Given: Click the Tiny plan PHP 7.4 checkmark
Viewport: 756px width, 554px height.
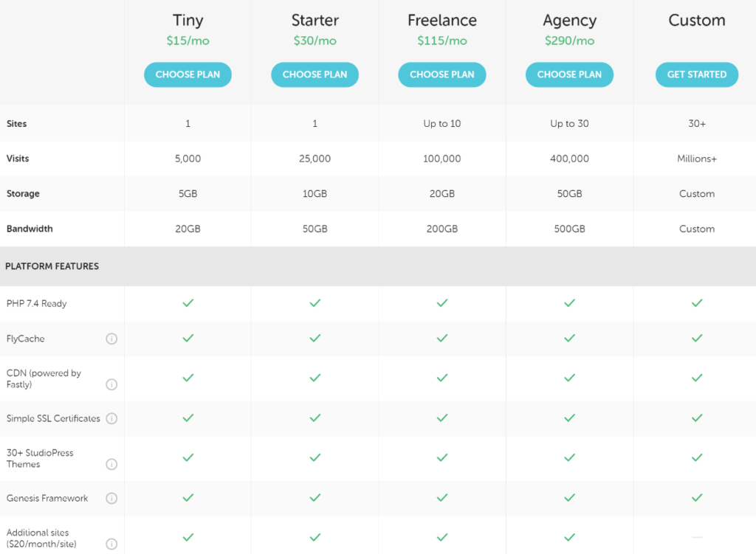Looking at the screenshot, I should click(x=188, y=303).
